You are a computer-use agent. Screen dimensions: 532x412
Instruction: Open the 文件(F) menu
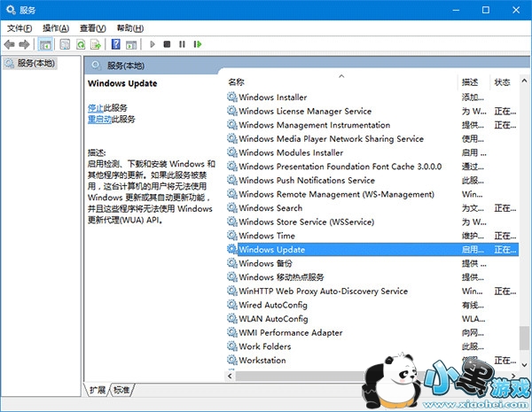tap(20, 28)
